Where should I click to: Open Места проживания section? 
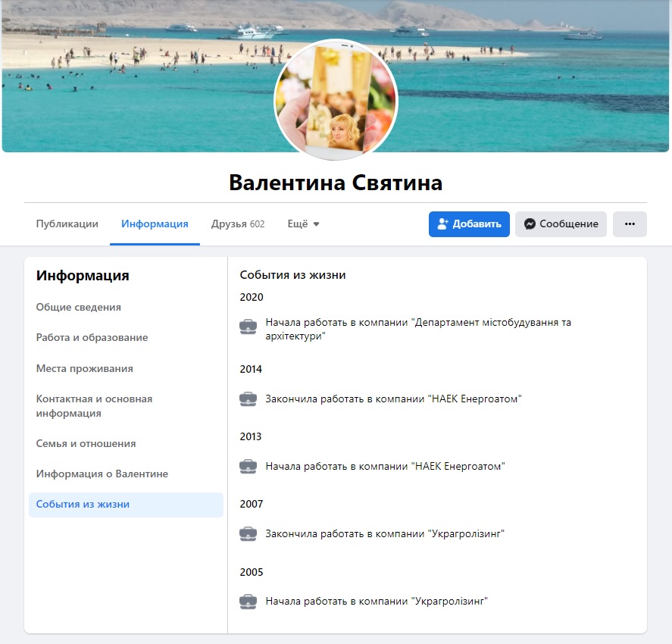84,368
